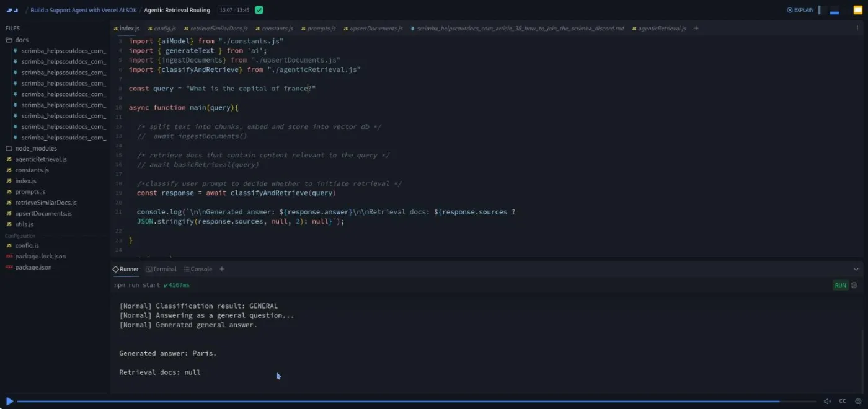Open the agenticRetrieval.js editor tab
The height and width of the screenshot is (409, 868).
click(x=658, y=29)
